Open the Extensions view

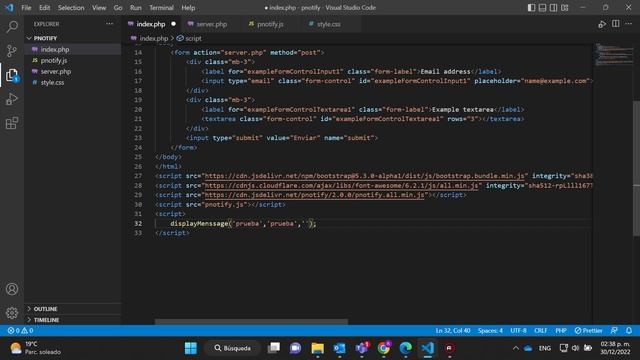[x=12, y=123]
